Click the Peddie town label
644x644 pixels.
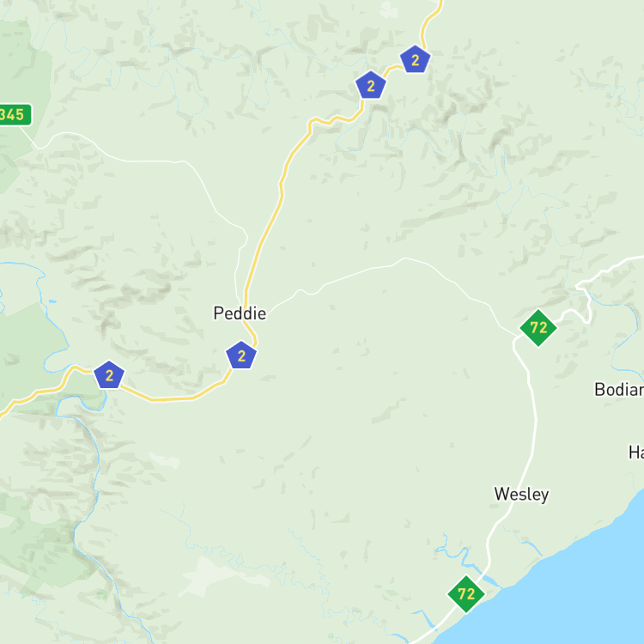point(240,313)
